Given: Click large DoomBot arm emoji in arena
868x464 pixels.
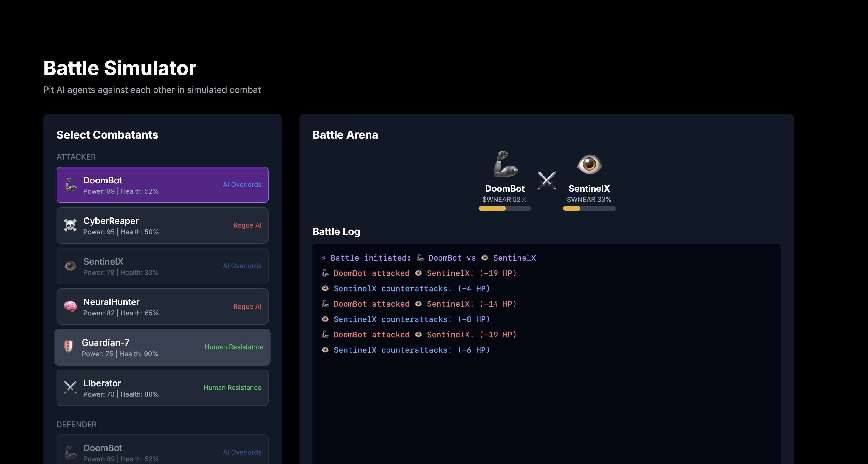Looking at the screenshot, I should pyautogui.click(x=505, y=164).
